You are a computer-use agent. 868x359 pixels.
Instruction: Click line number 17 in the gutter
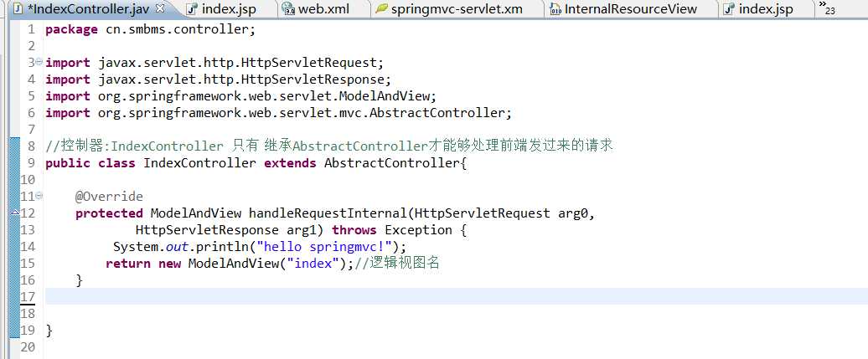[x=28, y=297]
